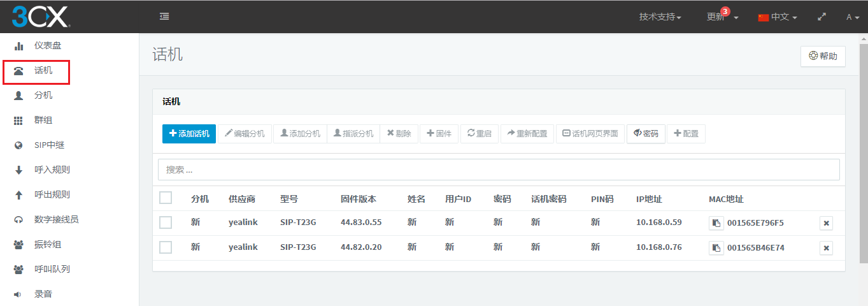
Task: Click the 帮助 help button
Action: coord(823,56)
